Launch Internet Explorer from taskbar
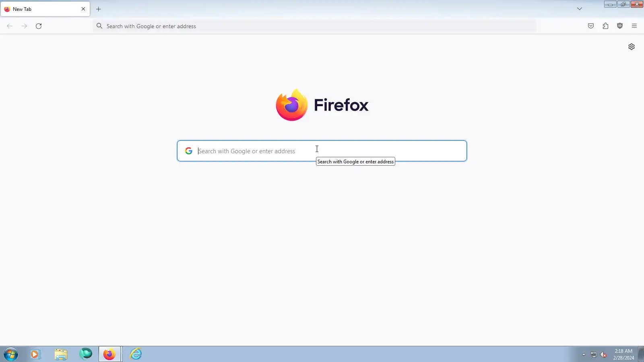The width and height of the screenshot is (644, 362). pyautogui.click(x=136, y=354)
